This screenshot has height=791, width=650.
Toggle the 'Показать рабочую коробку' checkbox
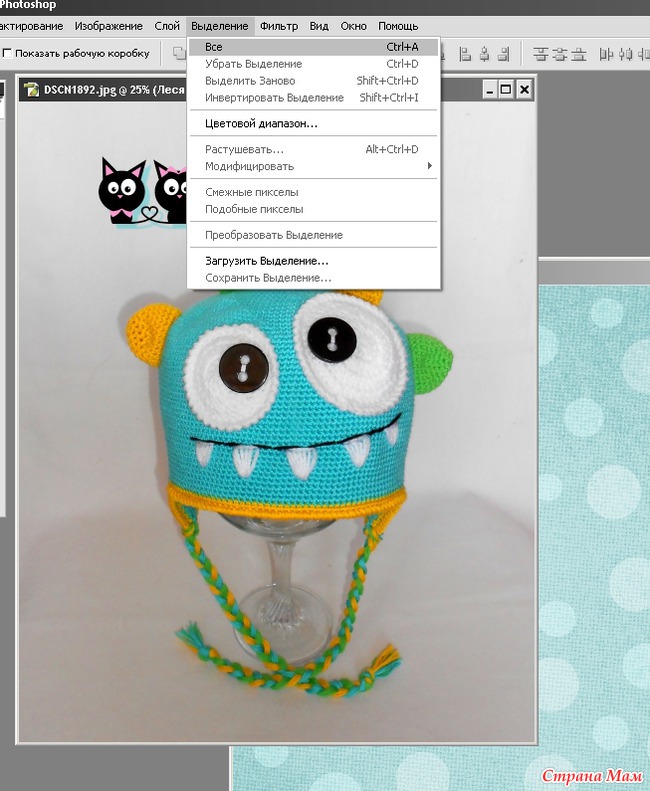(8, 53)
